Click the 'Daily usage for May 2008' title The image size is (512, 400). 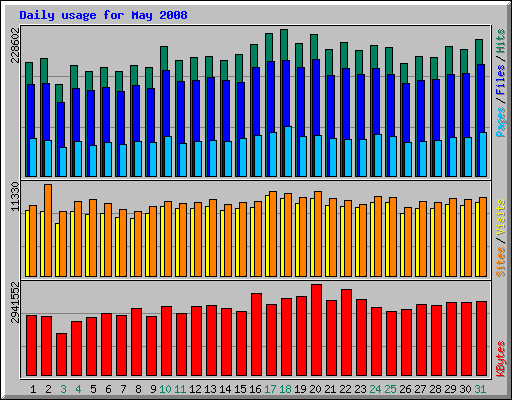coord(103,16)
